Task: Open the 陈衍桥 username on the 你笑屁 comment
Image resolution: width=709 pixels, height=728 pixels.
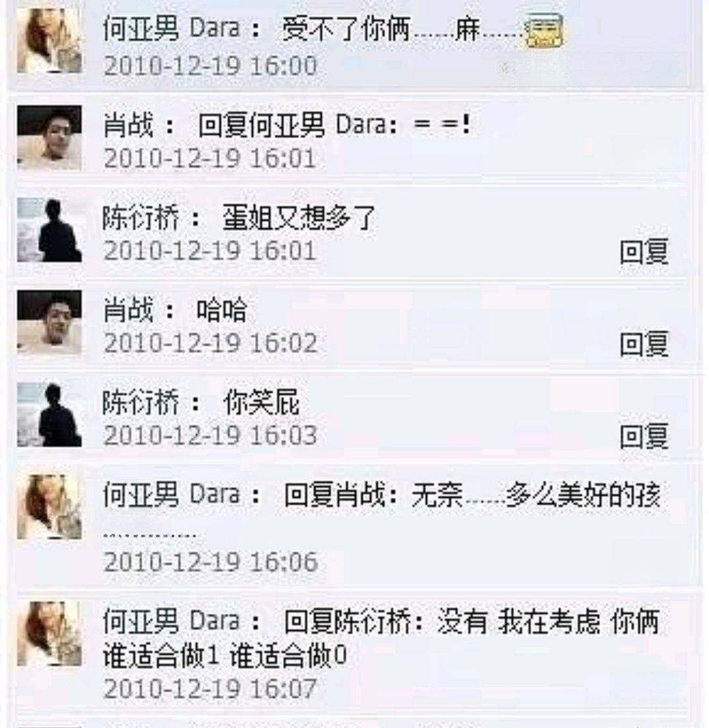Action: (x=140, y=402)
